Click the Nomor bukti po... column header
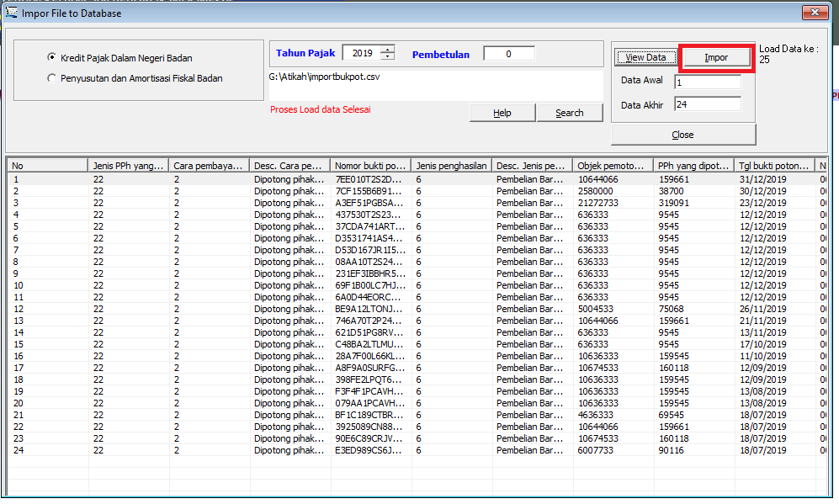The height and width of the screenshot is (504, 839). click(371, 165)
